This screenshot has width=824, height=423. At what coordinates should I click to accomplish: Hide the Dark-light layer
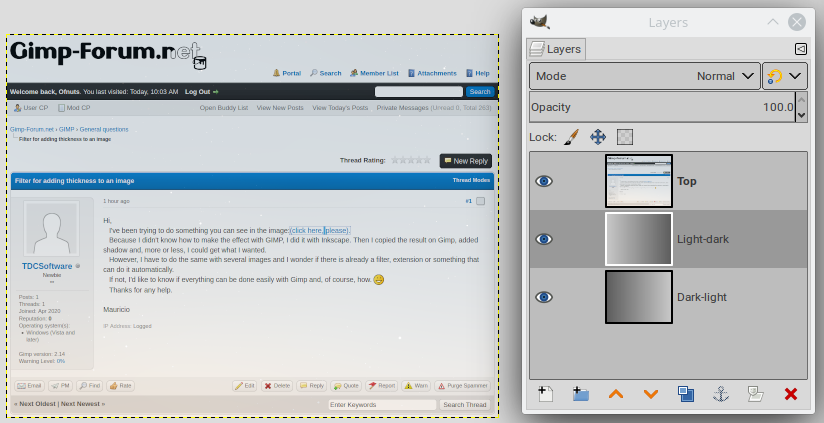tap(544, 297)
